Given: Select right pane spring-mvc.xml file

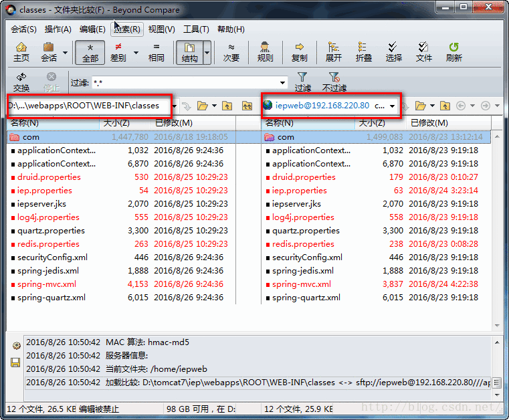Looking at the screenshot, I should click(x=376, y=284).
